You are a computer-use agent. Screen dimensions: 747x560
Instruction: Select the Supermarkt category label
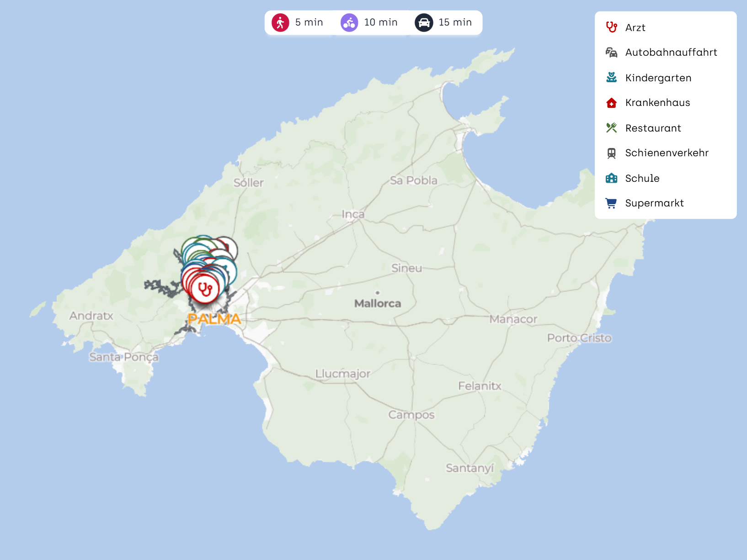click(x=654, y=203)
